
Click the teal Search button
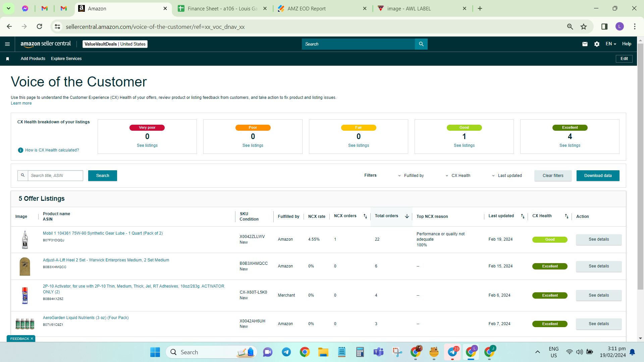coord(103,176)
